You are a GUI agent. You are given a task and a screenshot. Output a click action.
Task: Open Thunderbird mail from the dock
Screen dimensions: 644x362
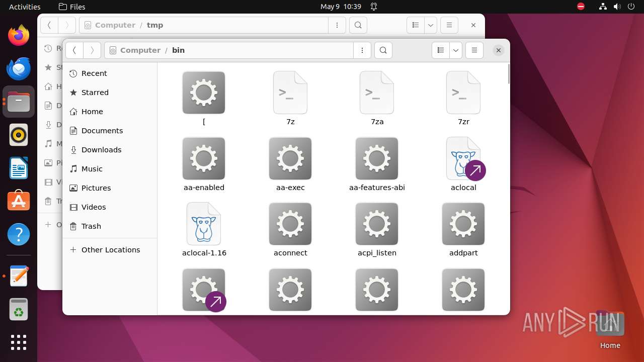pos(19,69)
